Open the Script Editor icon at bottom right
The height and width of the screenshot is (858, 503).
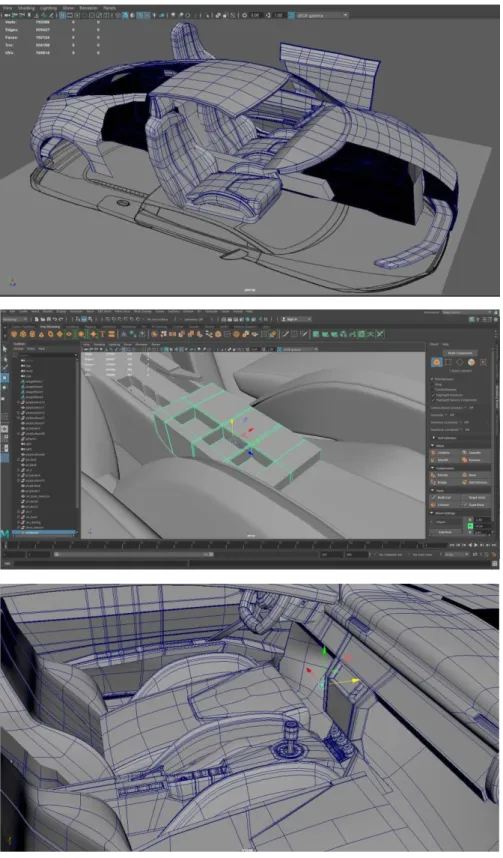tap(494, 563)
